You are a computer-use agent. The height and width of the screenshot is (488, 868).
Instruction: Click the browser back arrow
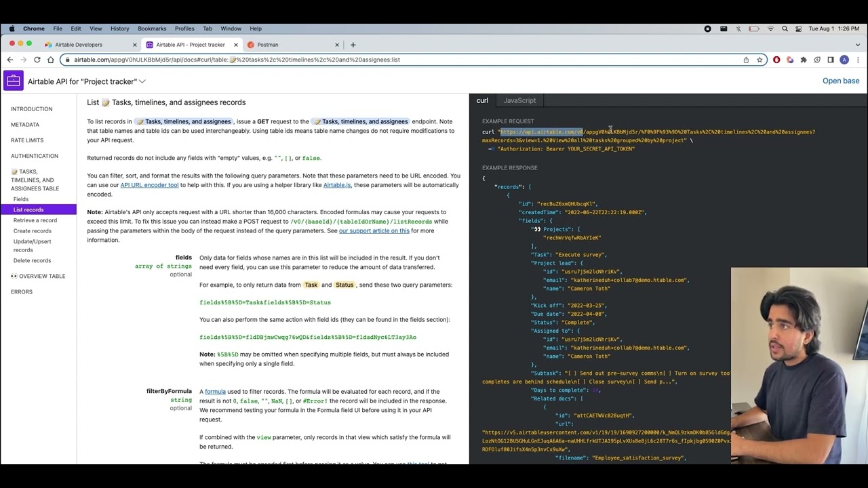(x=10, y=60)
